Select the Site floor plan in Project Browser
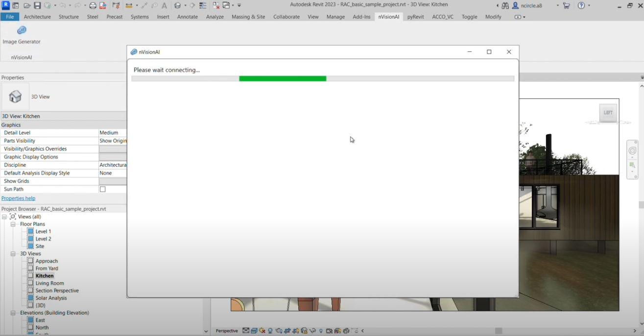Image resolution: width=644 pixels, height=336 pixels. [40, 246]
